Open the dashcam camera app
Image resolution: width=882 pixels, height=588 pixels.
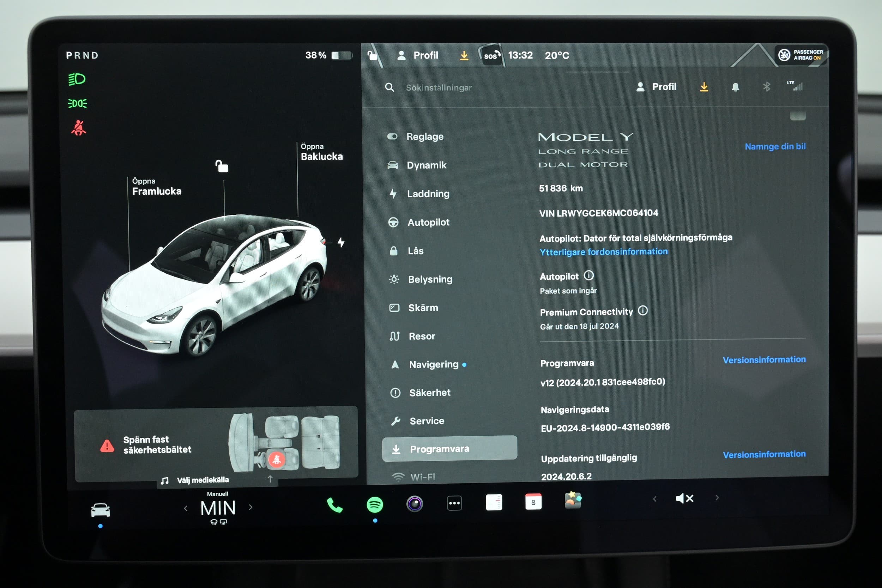pyautogui.click(x=415, y=504)
